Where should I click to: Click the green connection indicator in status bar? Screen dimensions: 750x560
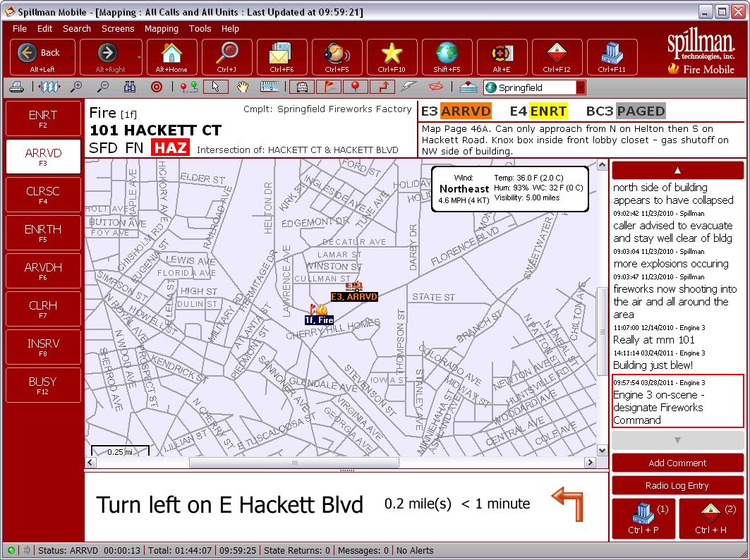[11, 550]
